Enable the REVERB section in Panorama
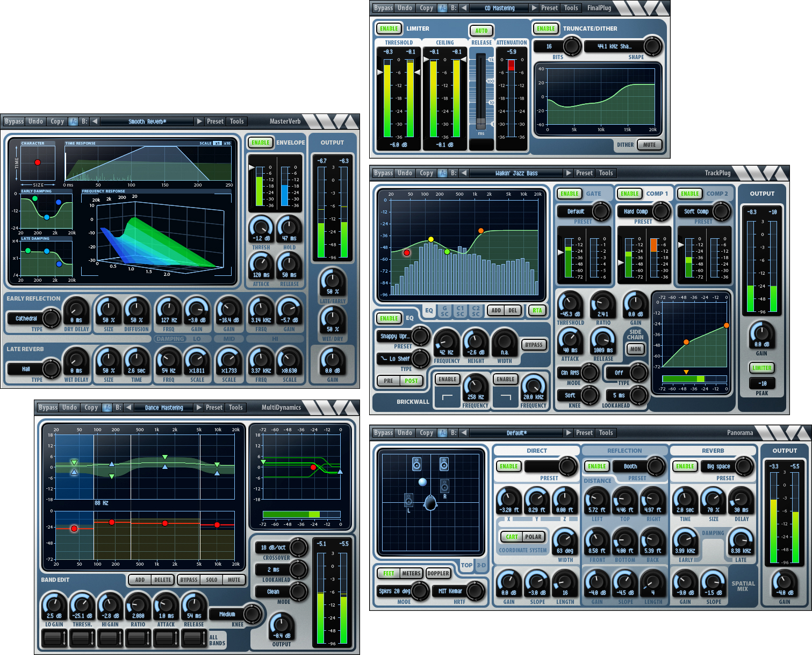812x655 pixels. click(x=685, y=466)
